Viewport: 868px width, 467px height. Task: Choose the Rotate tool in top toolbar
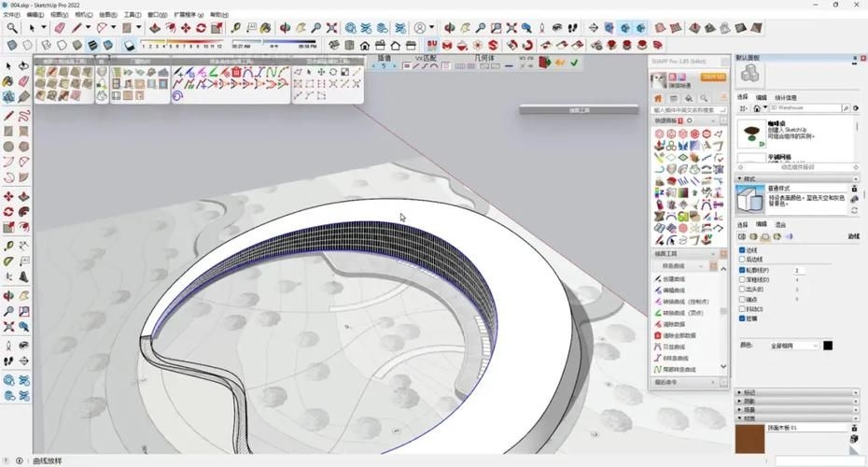tap(200, 28)
